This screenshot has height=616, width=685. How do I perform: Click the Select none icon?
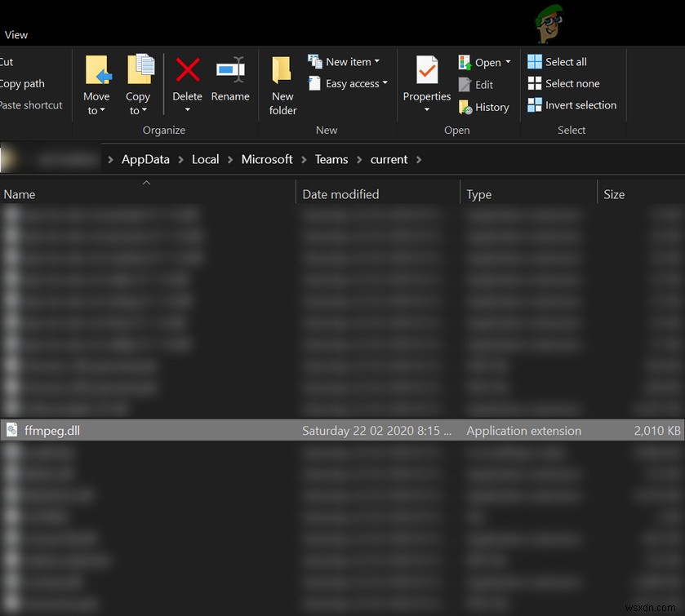[534, 83]
